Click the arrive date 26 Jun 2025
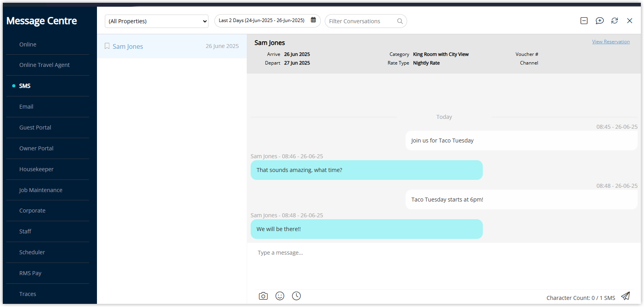 pyautogui.click(x=297, y=54)
